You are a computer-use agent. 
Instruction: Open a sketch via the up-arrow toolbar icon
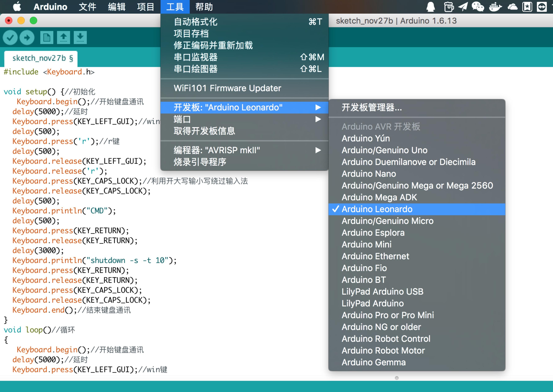(64, 37)
